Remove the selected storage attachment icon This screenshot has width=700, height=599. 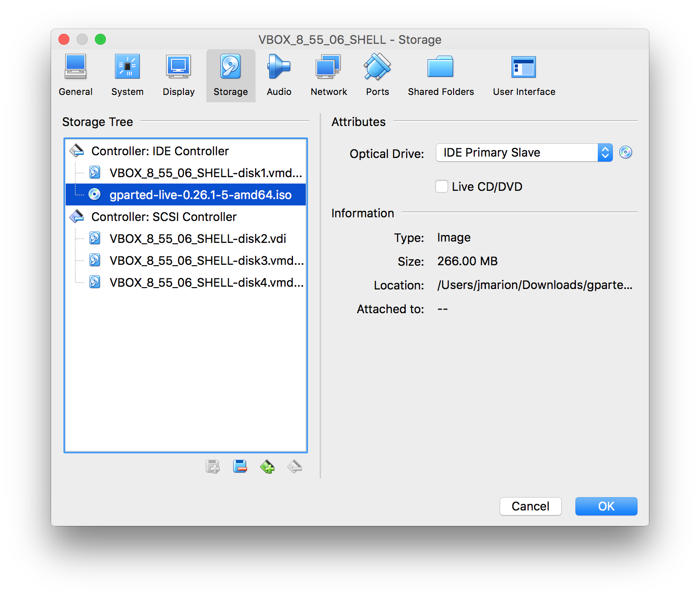click(x=240, y=466)
